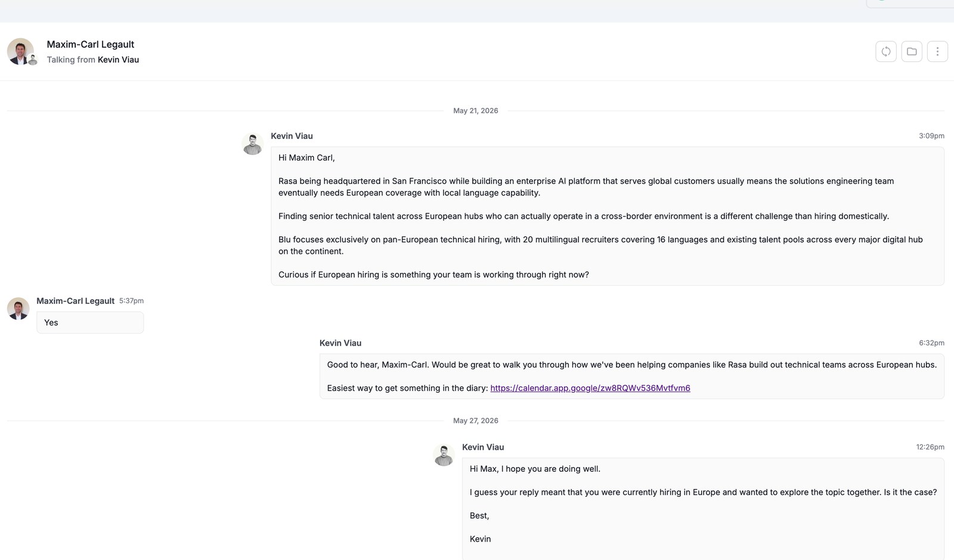Click the Hi Max follow-up message bubble

(x=703, y=509)
